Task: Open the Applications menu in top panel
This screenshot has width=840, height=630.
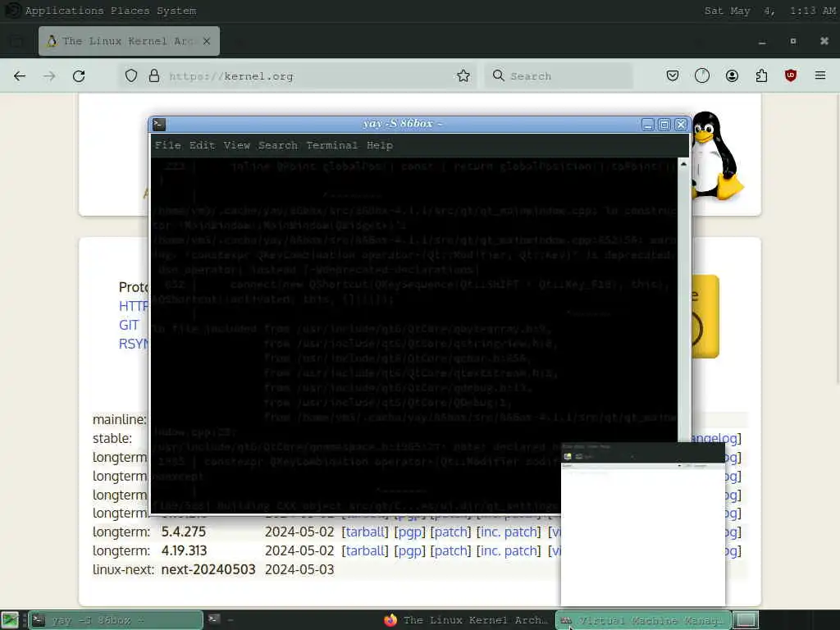Action: 64,11
